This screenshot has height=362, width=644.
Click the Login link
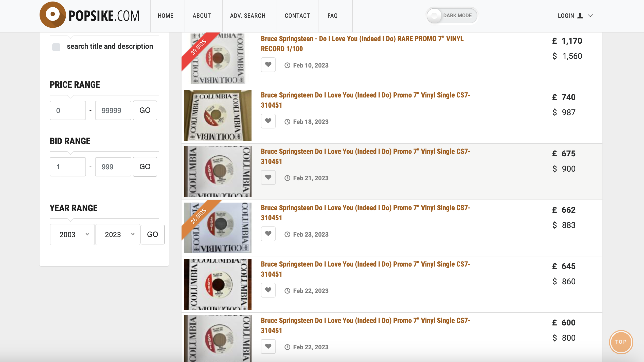click(566, 16)
